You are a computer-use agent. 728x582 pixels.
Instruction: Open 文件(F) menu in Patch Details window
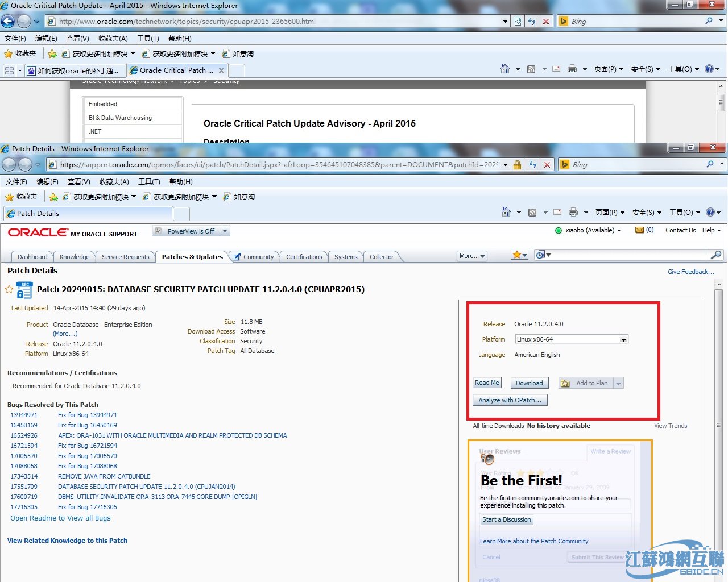pyautogui.click(x=16, y=182)
